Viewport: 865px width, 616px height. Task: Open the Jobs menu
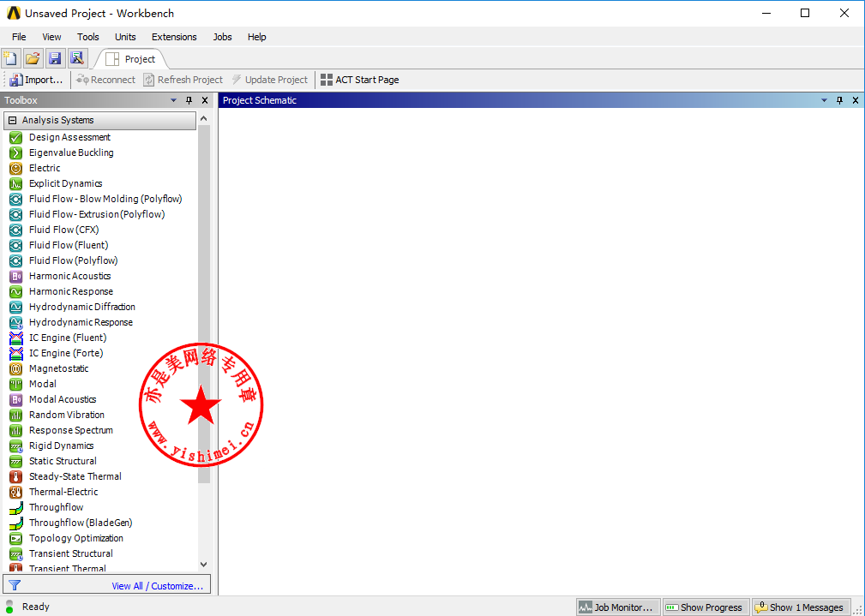click(222, 37)
